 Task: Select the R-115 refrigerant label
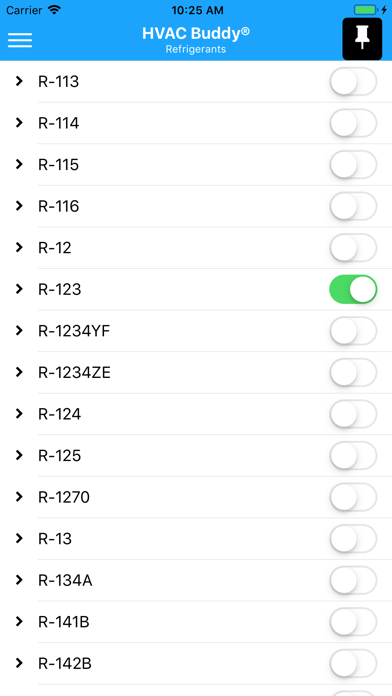pyautogui.click(x=59, y=165)
